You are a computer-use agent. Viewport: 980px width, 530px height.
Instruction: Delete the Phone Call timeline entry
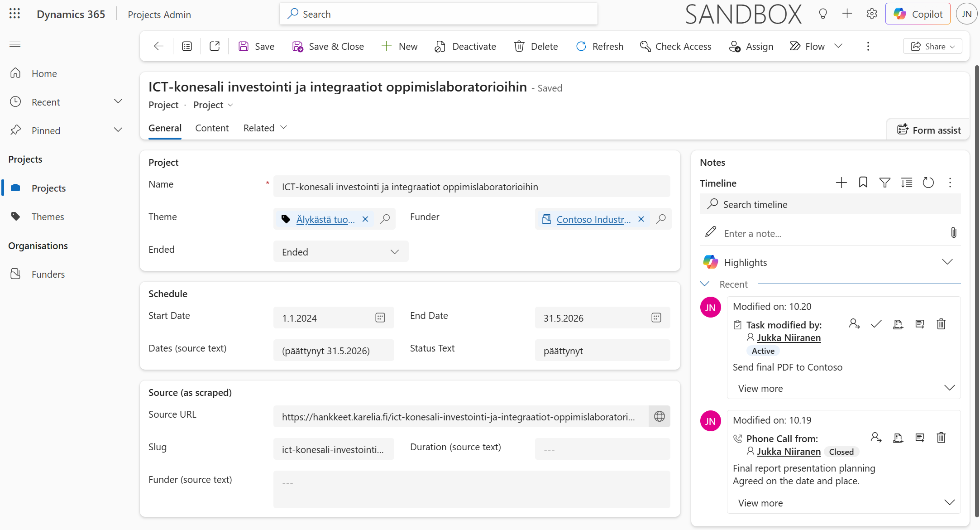941,438
